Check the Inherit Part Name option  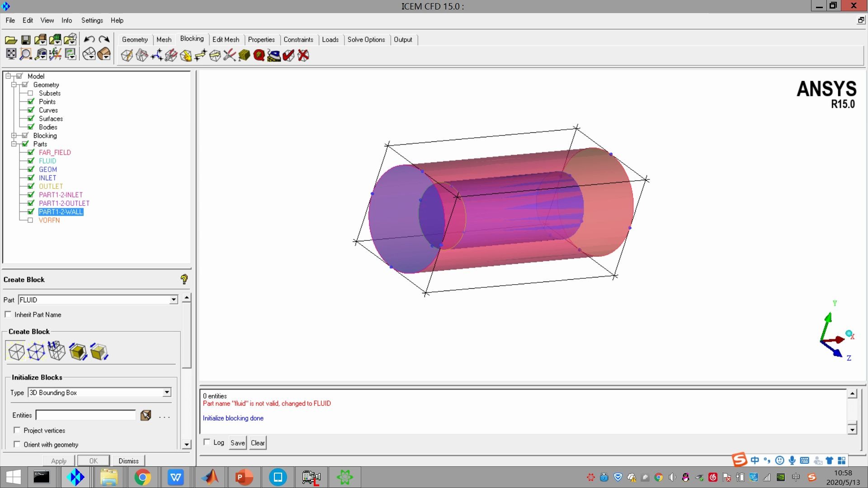point(8,314)
